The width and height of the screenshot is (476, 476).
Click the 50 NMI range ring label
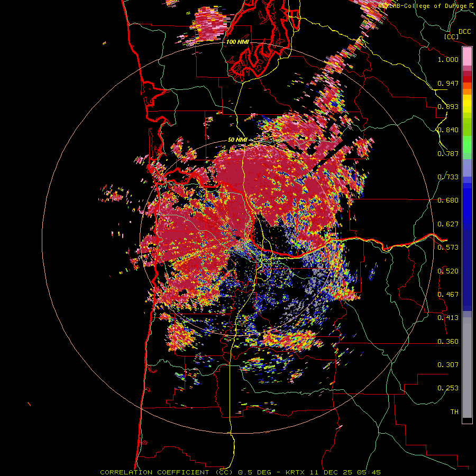tap(237, 140)
